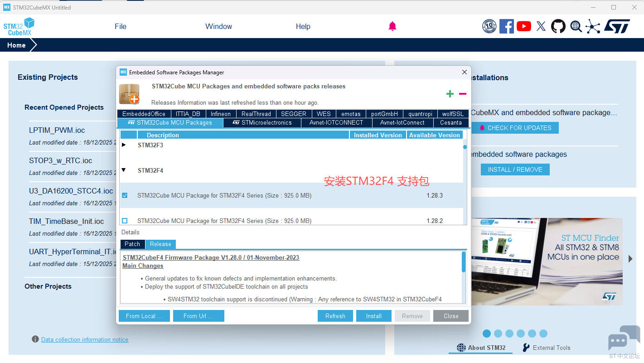Viewport: 644px width, 363px height.
Task: Open the Facebook icon link
Action: click(506, 26)
